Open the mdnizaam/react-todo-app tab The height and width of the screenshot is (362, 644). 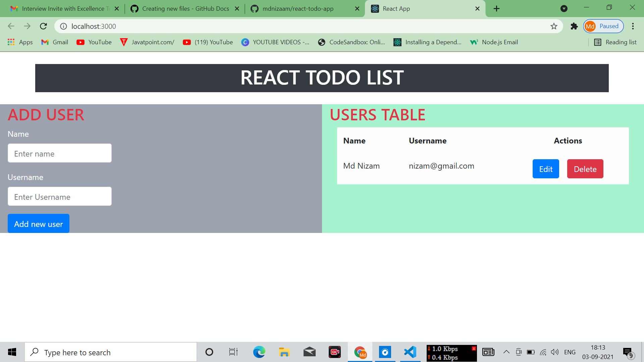[x=299, y=8]
